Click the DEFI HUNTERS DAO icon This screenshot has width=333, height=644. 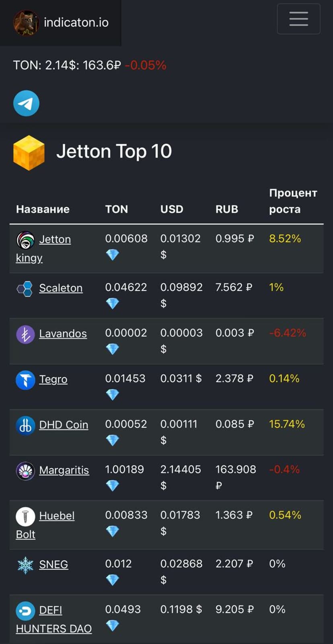click(25, 611)
